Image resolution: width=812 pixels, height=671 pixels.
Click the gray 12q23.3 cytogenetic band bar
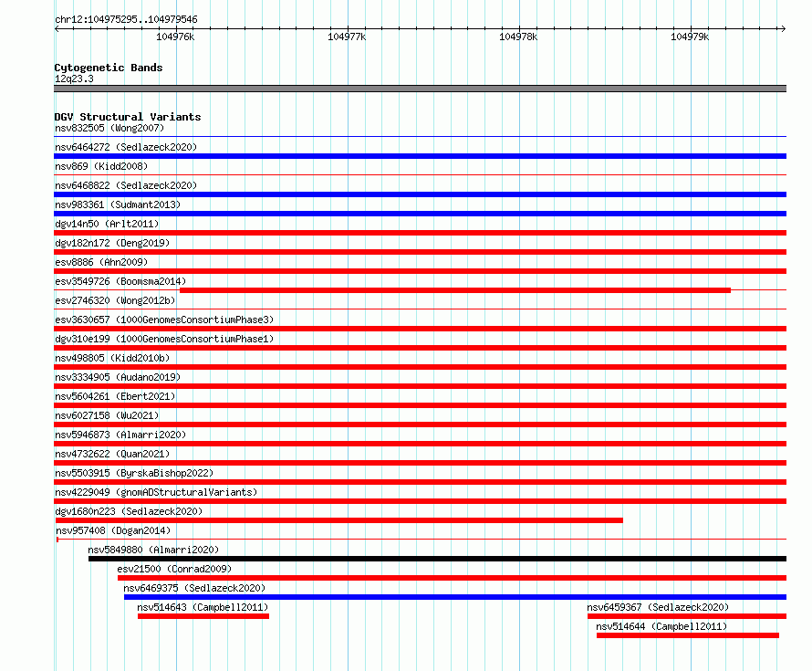point(420,89)
